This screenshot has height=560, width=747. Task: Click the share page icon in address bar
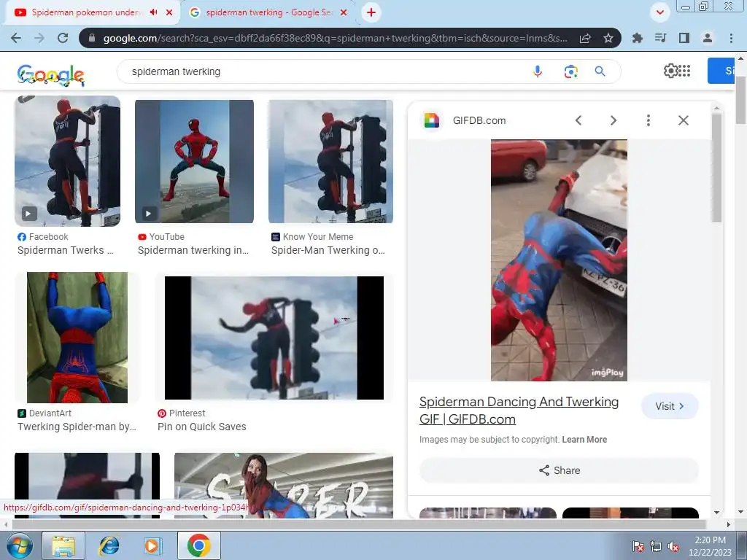(x=585, y=38)
